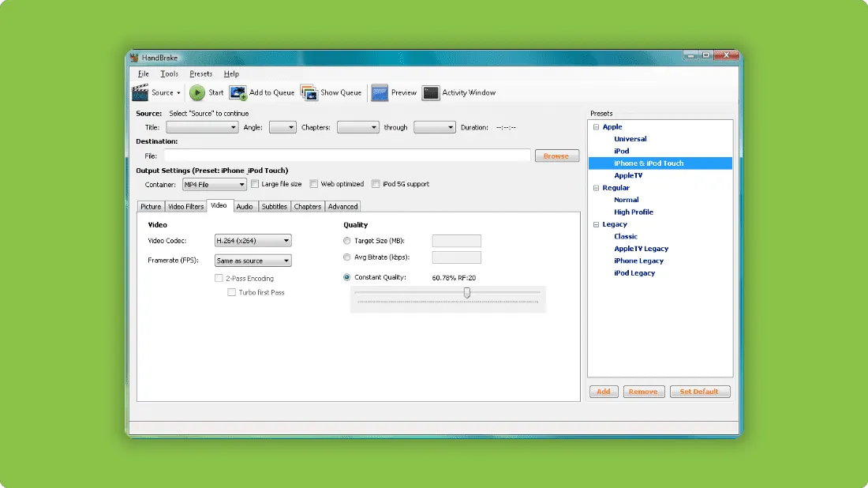Expand the Framerate (FPS) dropdown
Viewport: 868px width, 488px height.
tap(253, 261)
